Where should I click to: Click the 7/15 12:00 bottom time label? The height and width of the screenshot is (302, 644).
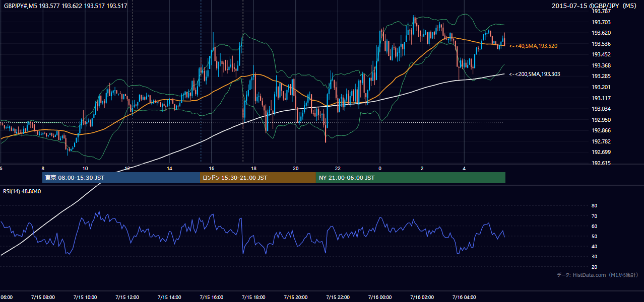tap(127, 297)
